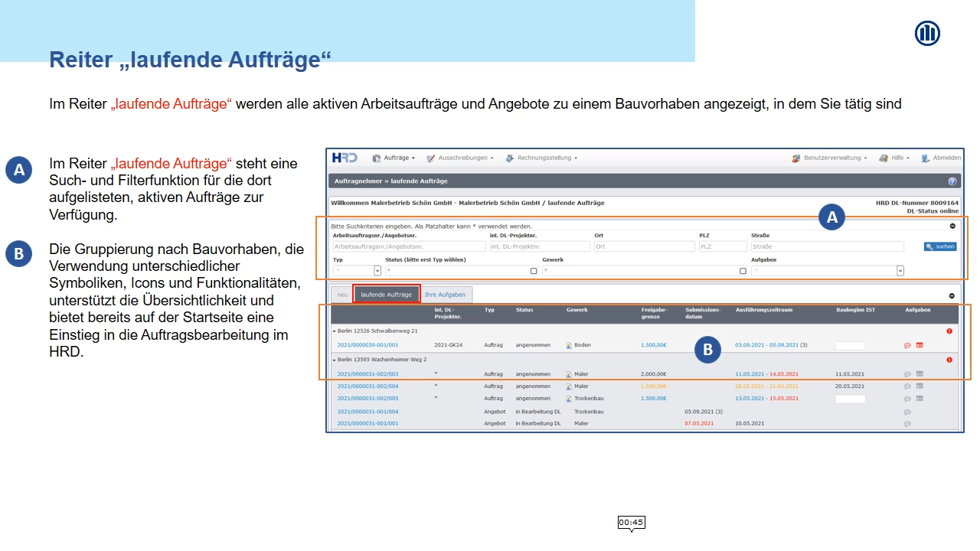Screen dimensions: 980x551
Task: Click comment icon for order 2021/0000031-002/004
Action: [x=907, y=386]
